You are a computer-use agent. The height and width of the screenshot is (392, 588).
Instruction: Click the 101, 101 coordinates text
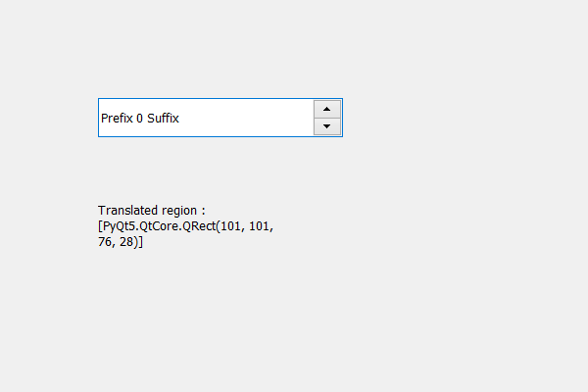tap(248, 226)
